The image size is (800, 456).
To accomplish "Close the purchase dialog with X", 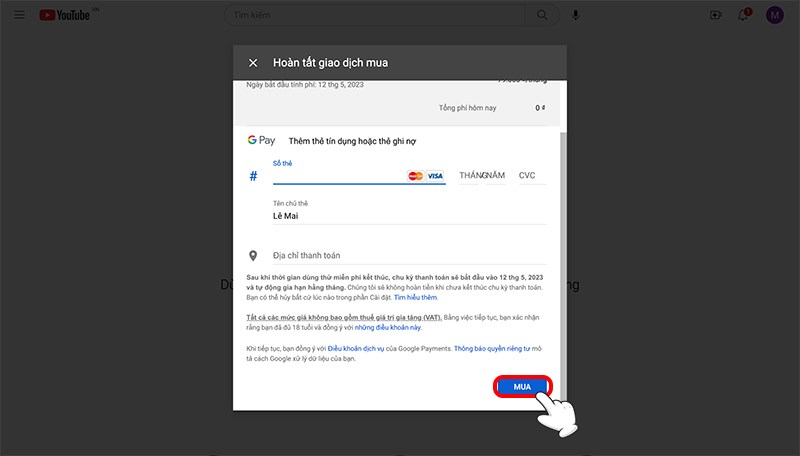I will pos(253,63).
